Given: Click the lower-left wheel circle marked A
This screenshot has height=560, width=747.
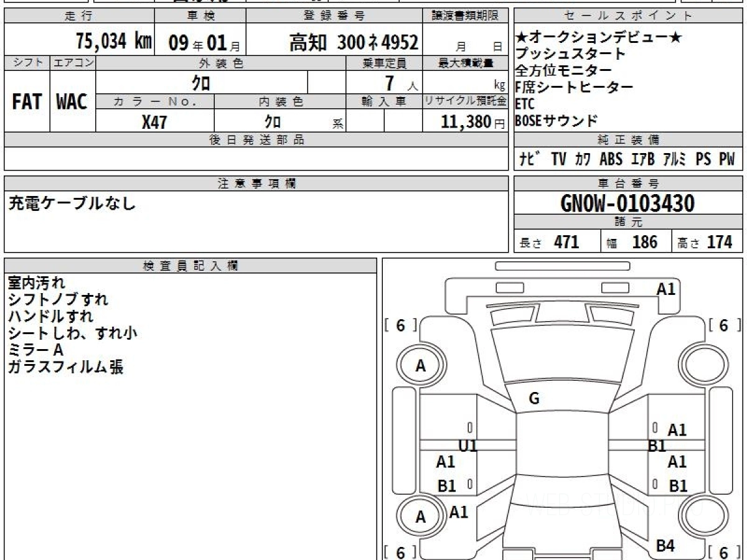Looking at the screenshot, I should (x=421, y=517).
